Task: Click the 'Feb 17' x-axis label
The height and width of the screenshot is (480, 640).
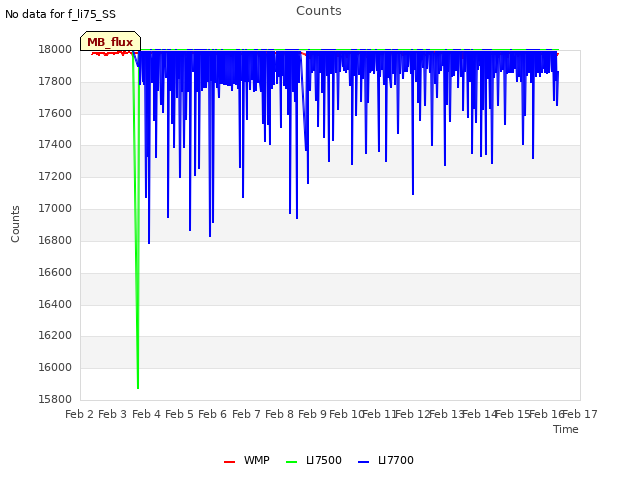Action: click(580, 414)
